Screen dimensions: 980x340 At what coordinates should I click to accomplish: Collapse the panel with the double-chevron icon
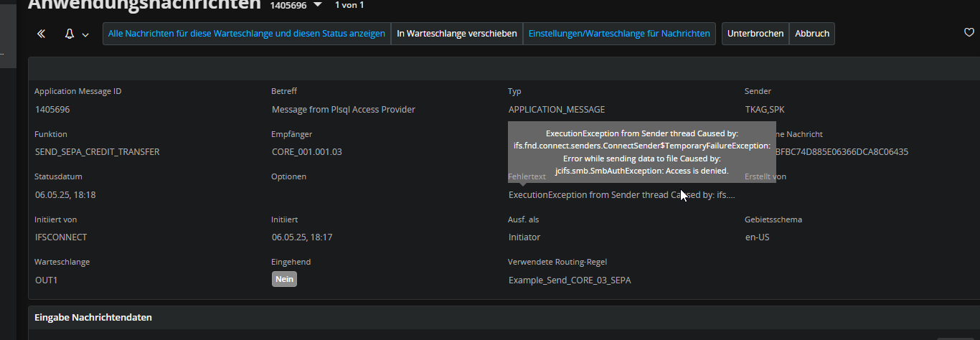click(x=41, y=34)
